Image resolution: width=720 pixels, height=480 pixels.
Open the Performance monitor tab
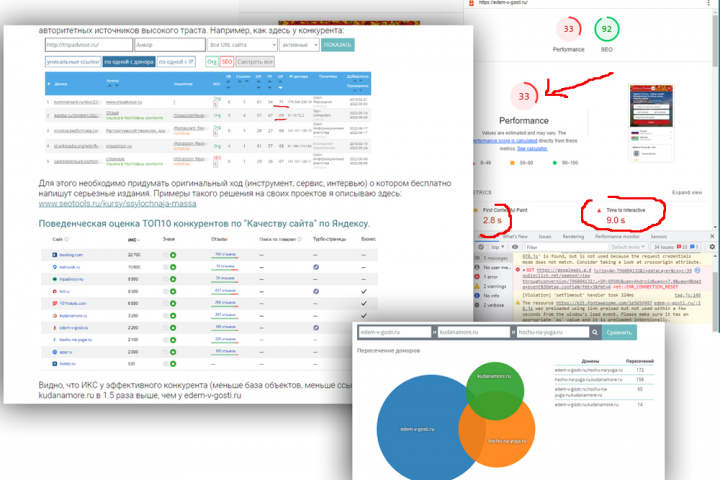[x=617, y=236]
